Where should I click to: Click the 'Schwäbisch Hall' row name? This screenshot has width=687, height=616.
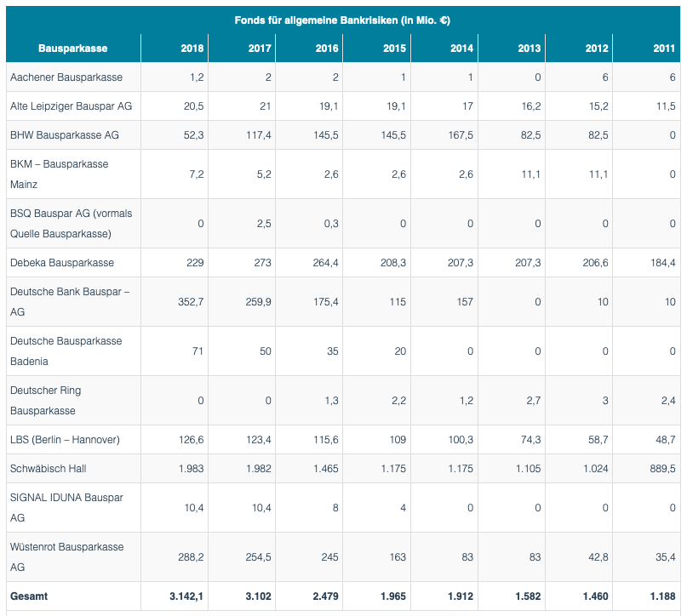(x=49, y=469)
